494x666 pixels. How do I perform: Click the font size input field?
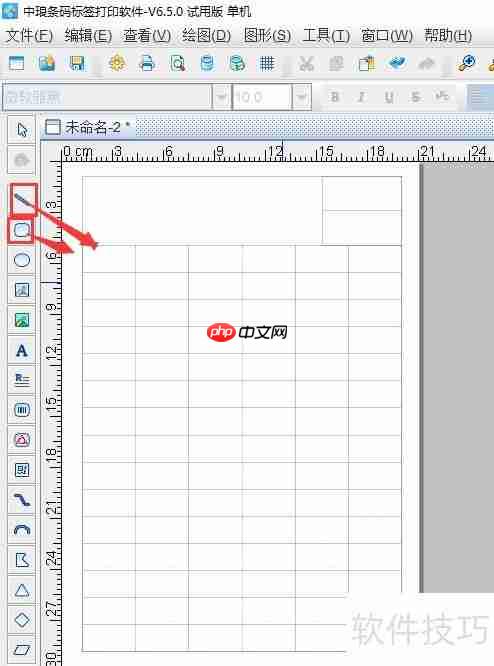(x=262, y=97)
